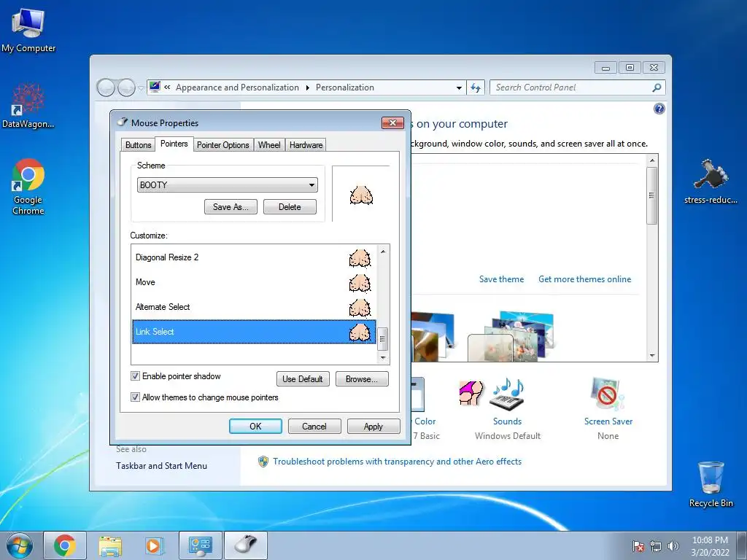Viewport: 747px width, 560px height.
Task: Click the taskbar clock showing 10:08 PM
Action: 710,545
